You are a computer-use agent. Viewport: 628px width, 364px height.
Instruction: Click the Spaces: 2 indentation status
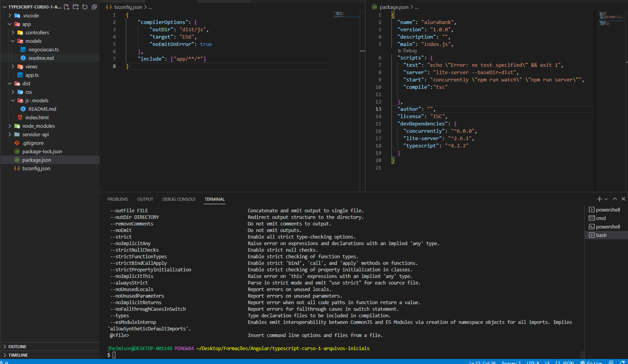tap(511, 362)
